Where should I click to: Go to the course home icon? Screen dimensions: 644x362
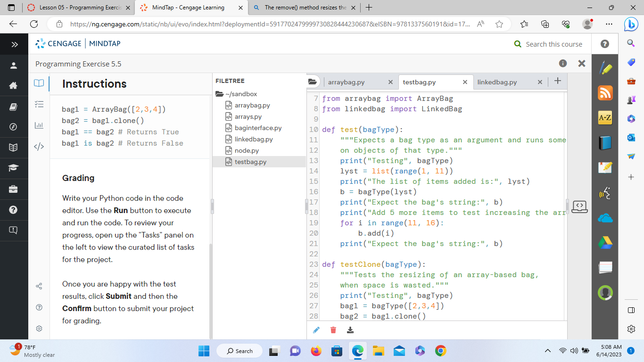click(14, 86)
